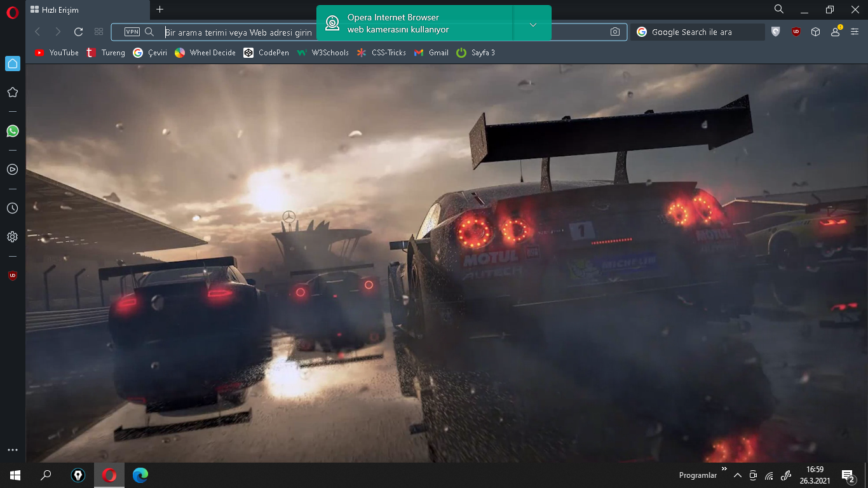This screenshot has width=868, height=488.
Task: Open the CSS-Tricks bookmark
Action: [381, 53]
